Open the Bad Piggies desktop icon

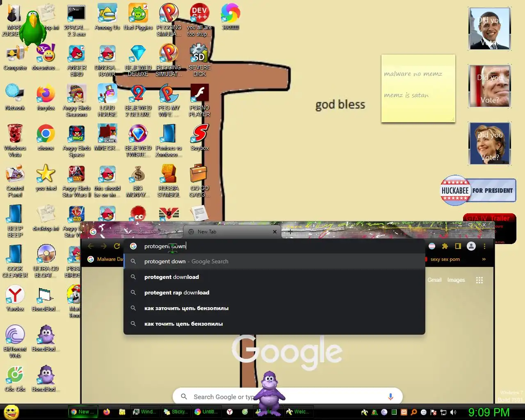pos(138,18)
